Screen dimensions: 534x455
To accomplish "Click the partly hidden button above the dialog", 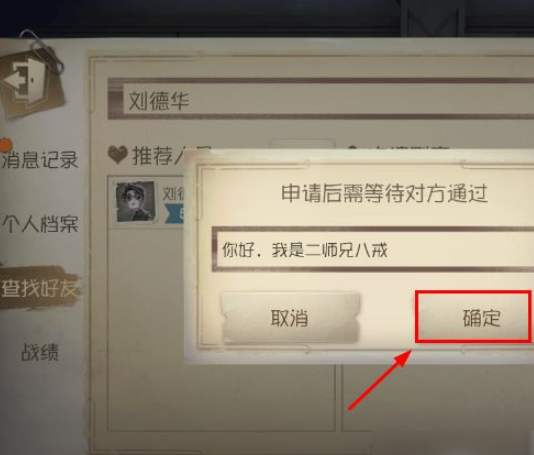I will [301, 144].
